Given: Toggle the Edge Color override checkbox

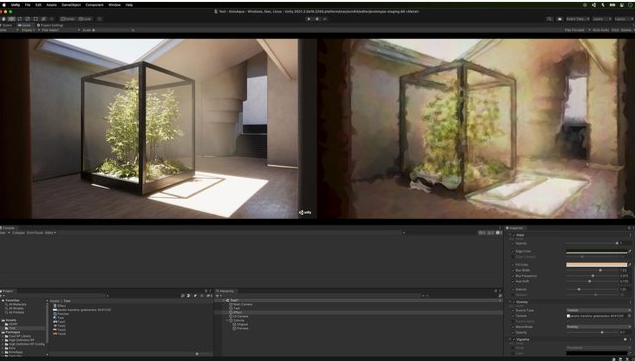Looking at the screenshot, I should 513,252.
